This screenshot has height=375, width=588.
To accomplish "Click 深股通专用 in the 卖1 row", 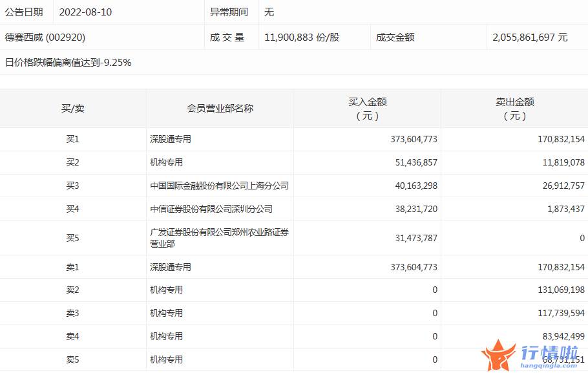I will [171, 267].
